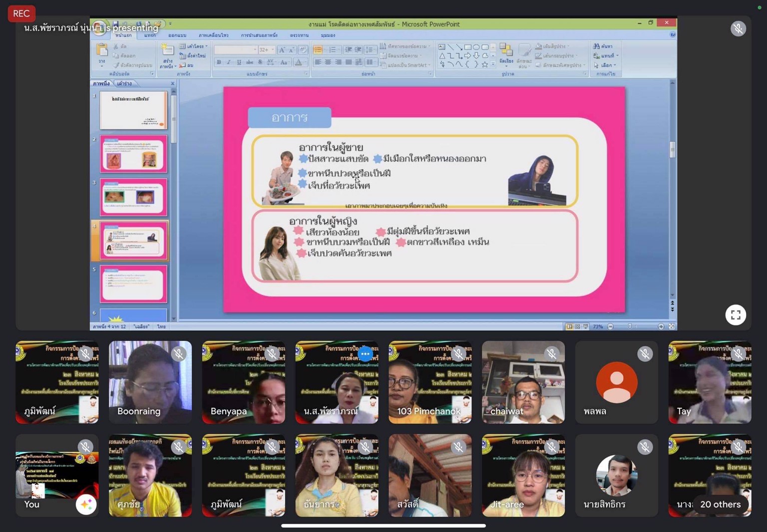The height and width of the screenshot is (532, 767).
Task: Click the PowerPoint Help question mark icon
Action: pos(672,34)
